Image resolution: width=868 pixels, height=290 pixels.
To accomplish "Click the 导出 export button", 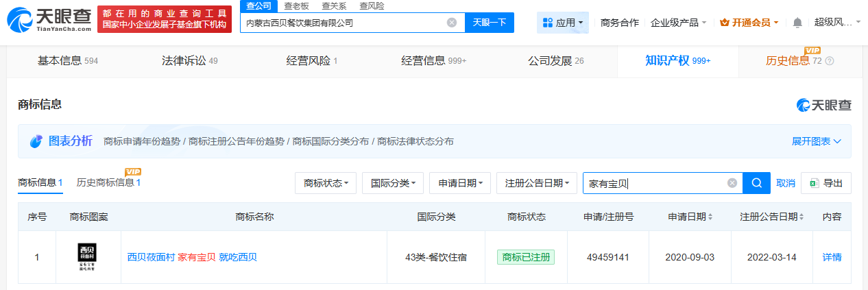I will [x=826, y=183].
